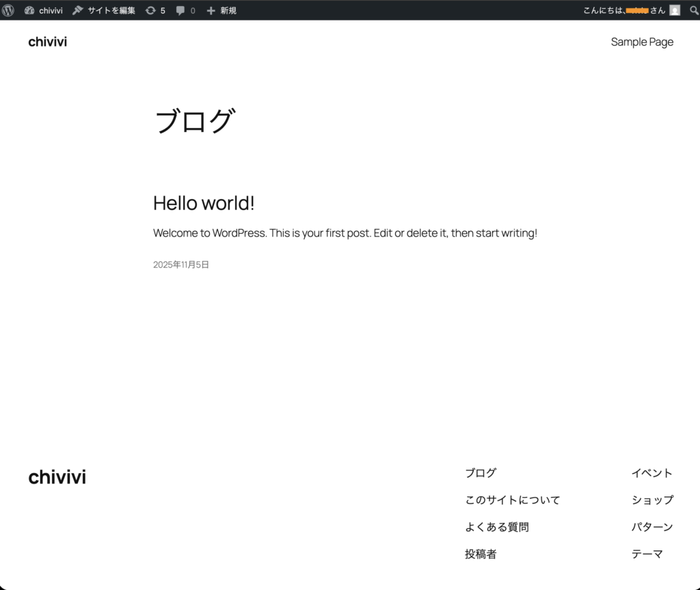Visit the ショップ footer link
Image resolution: width=700 pixels, height=590 pixels.
pyautogui.click(x=652, y=500)
